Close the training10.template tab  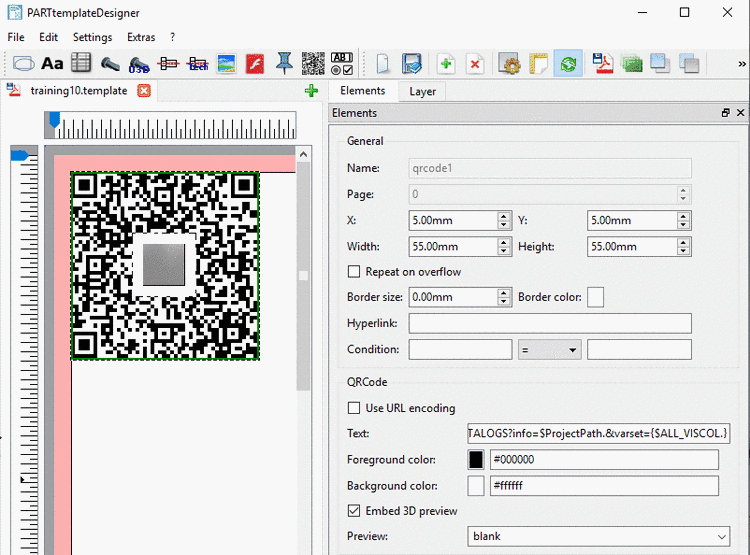click(144, 91)
